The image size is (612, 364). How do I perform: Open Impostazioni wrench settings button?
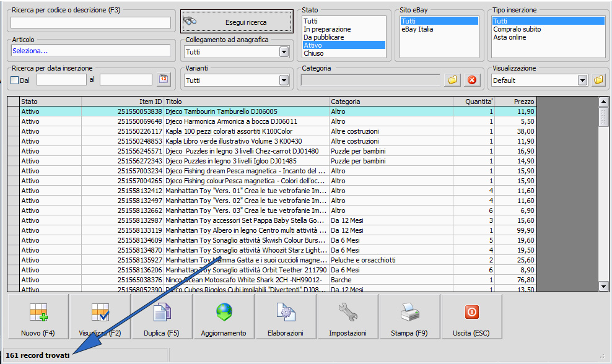348,316
